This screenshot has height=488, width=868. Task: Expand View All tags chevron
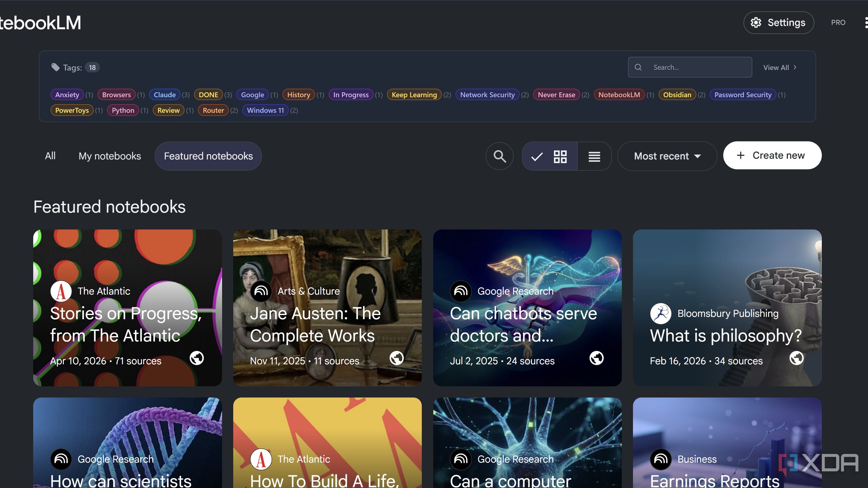pos(795,67)
